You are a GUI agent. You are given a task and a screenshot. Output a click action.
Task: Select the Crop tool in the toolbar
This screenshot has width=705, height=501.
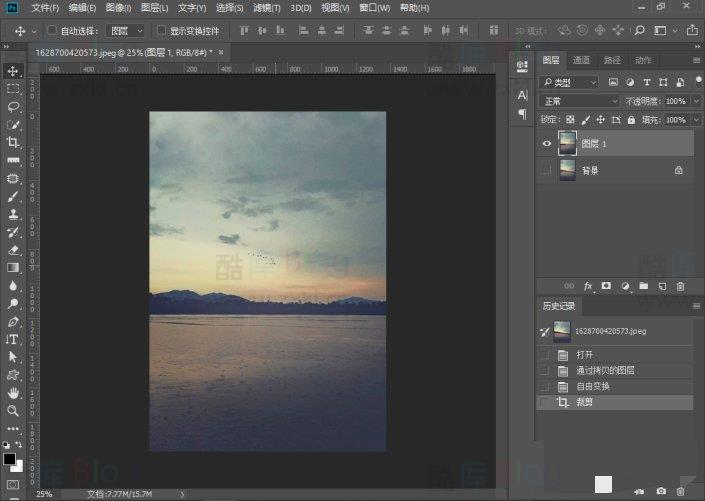13,143
